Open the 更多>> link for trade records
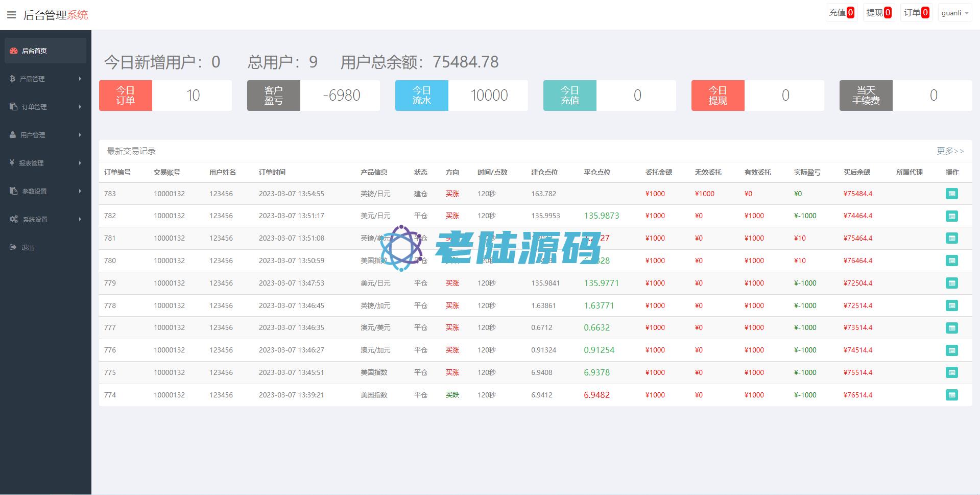 click(950, 151)
